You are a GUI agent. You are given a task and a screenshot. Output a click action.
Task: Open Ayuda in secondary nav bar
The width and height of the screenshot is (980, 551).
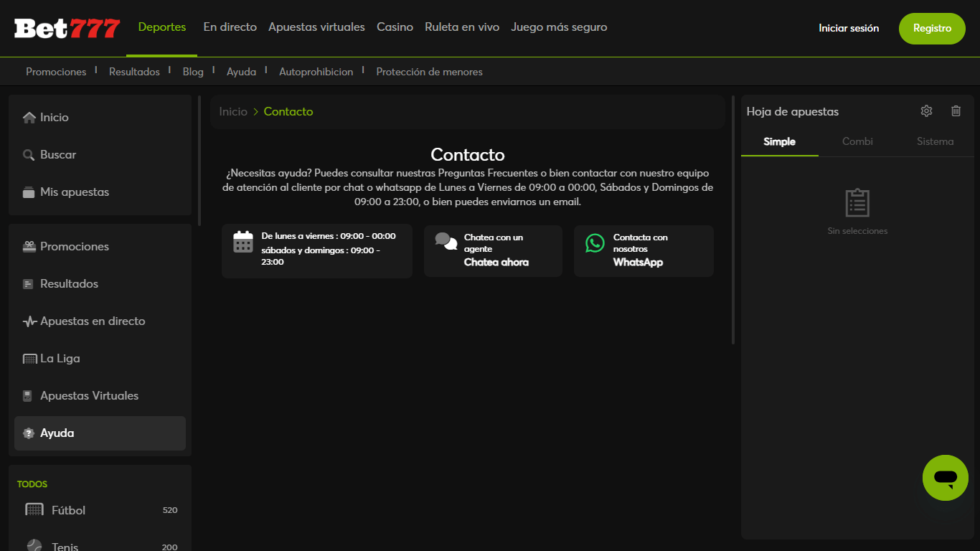point(241,72)
